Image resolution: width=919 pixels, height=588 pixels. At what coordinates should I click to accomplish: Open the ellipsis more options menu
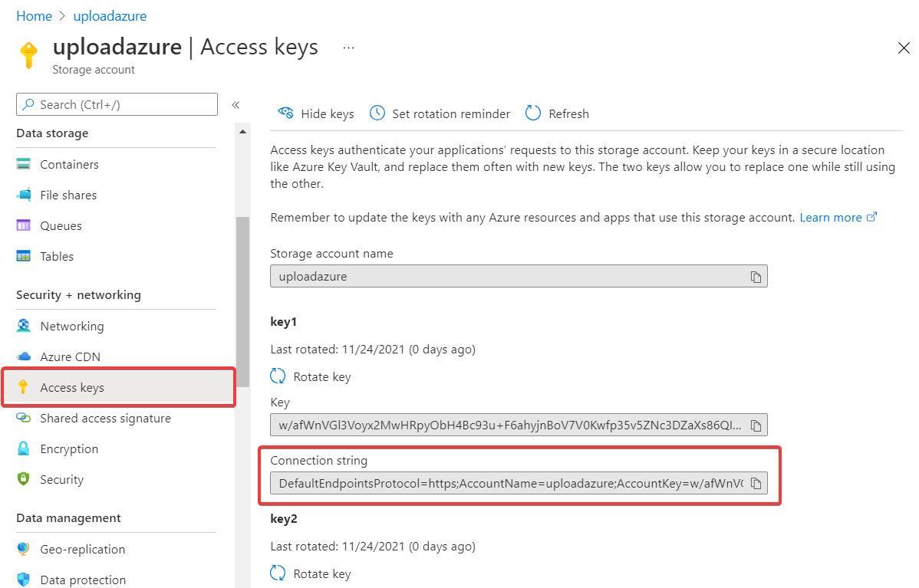[x=348, y=48]
